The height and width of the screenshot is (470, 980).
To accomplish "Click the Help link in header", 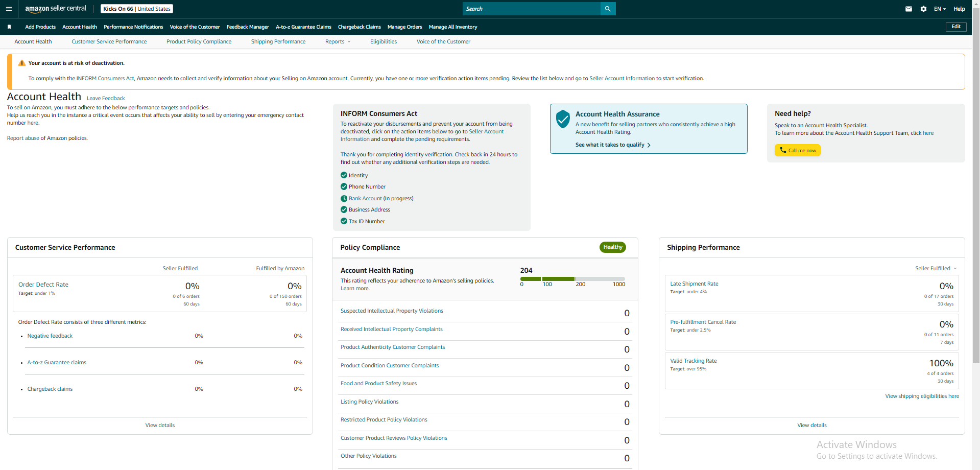I will (959, 9).
